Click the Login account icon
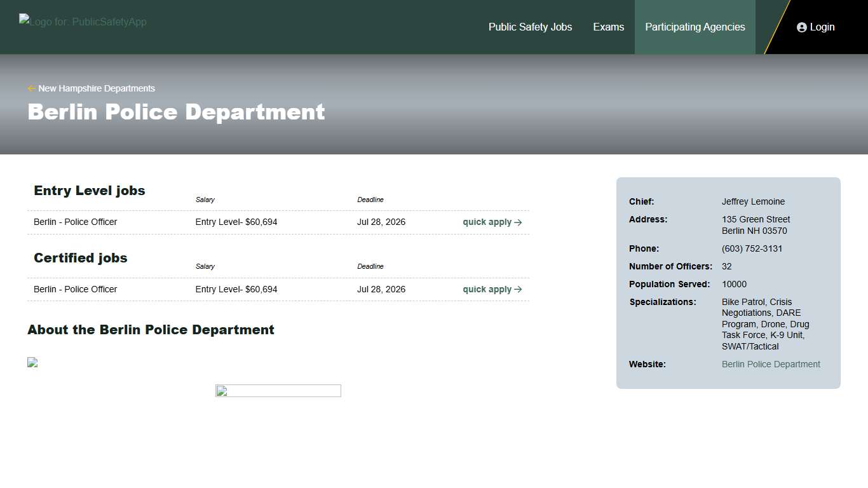868x488 pixels. (801, 27)
